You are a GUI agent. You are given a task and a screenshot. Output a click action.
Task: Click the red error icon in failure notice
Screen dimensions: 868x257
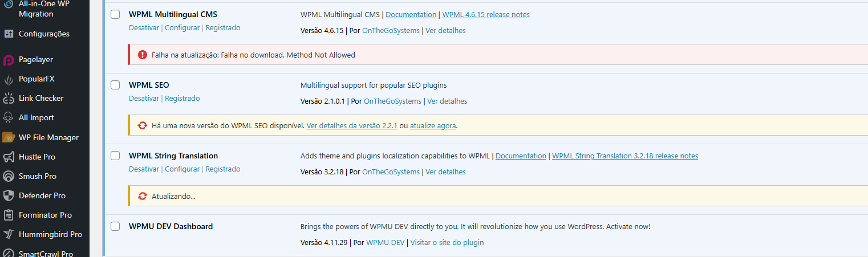click(142, 55)
